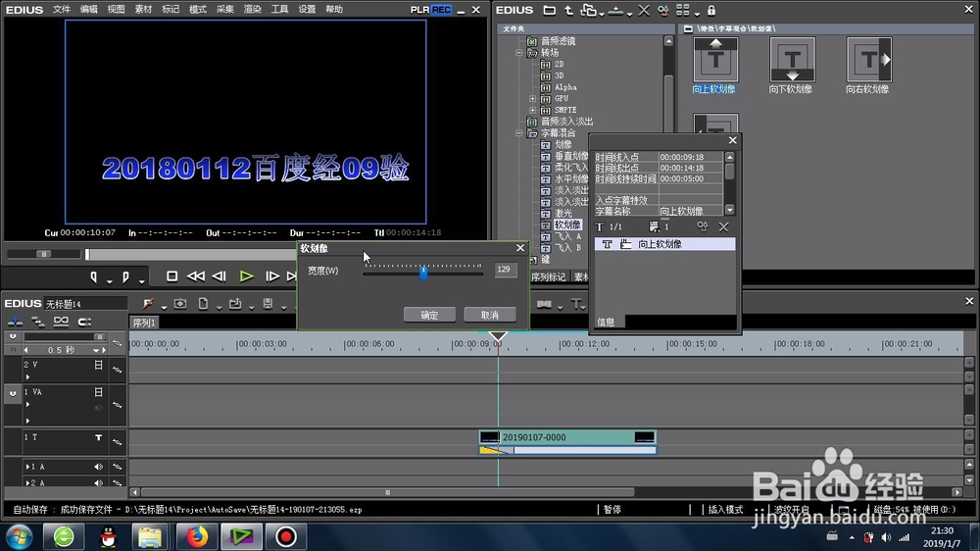Open the 设置 menu

pyautogui.click(x=306, y=10)
